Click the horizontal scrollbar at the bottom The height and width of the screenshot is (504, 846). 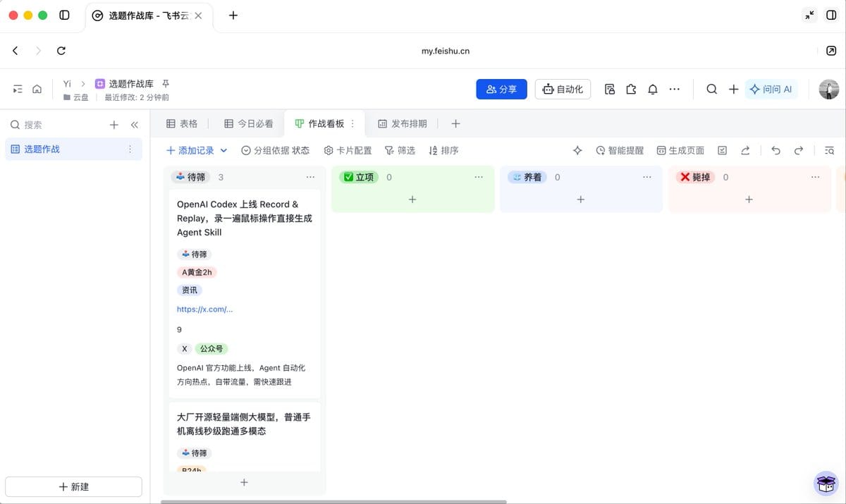tap(333, 502)
